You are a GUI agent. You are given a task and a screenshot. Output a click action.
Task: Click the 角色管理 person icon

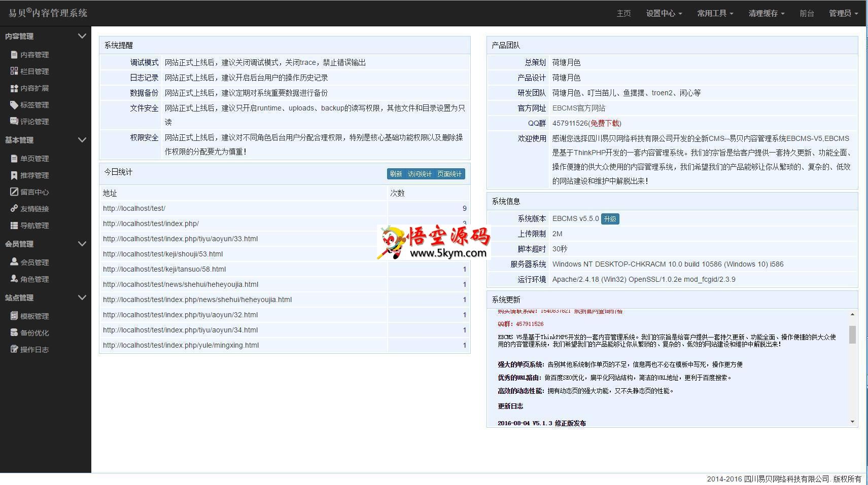[14, 279]
